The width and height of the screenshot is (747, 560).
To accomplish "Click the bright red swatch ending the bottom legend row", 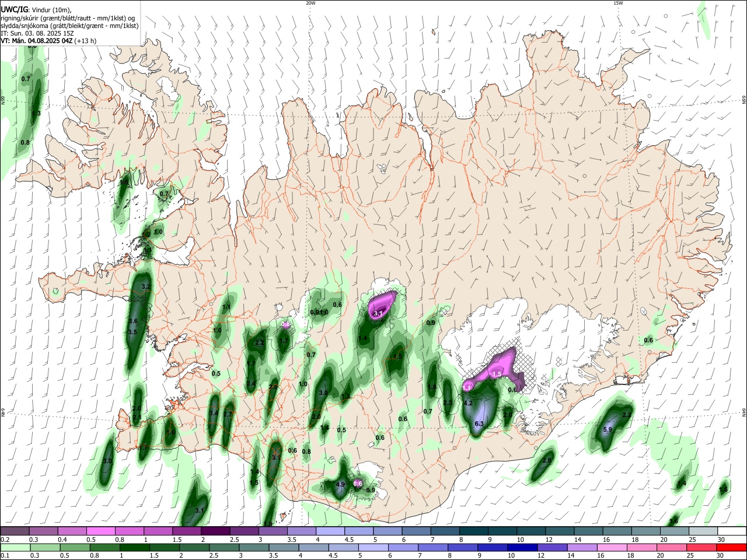I will pyautogui.click(x=732, y=547).
